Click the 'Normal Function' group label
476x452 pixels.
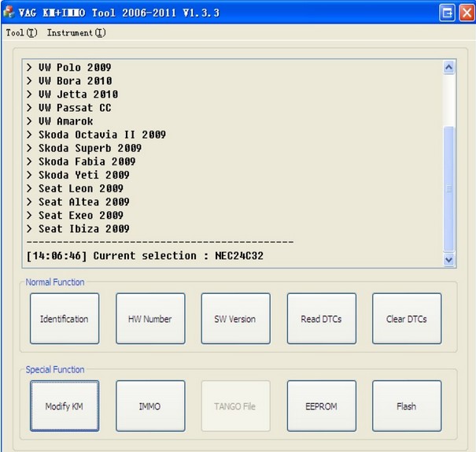coord(55,282)
